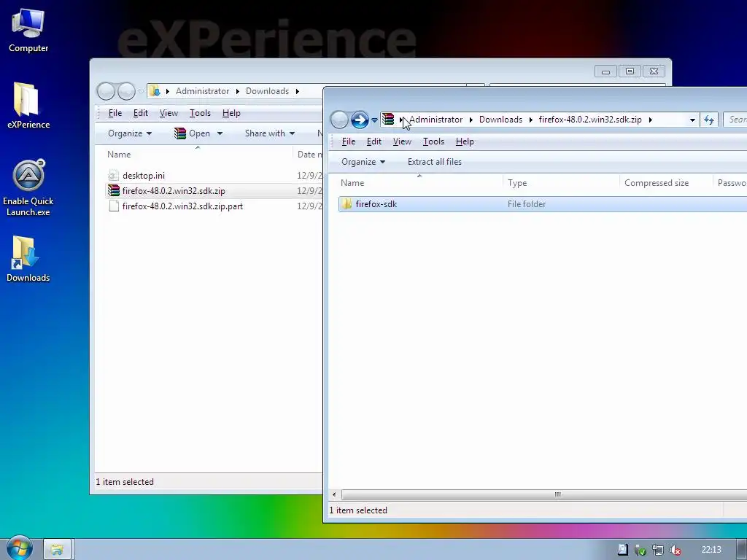Select the eXPerience folder on desktop

pos(28,106)
